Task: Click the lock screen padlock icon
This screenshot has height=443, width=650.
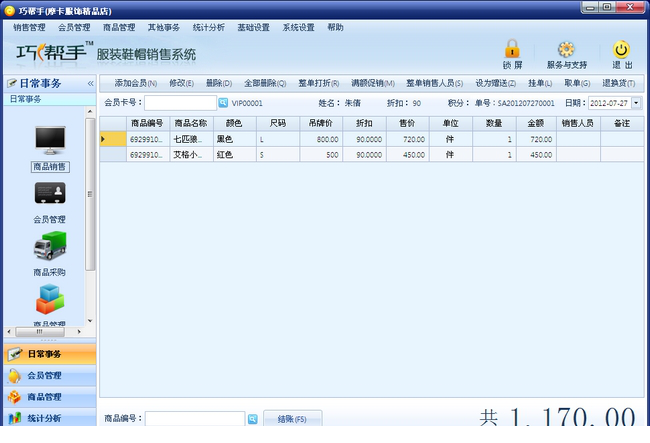Action: [x=512, y=49]
